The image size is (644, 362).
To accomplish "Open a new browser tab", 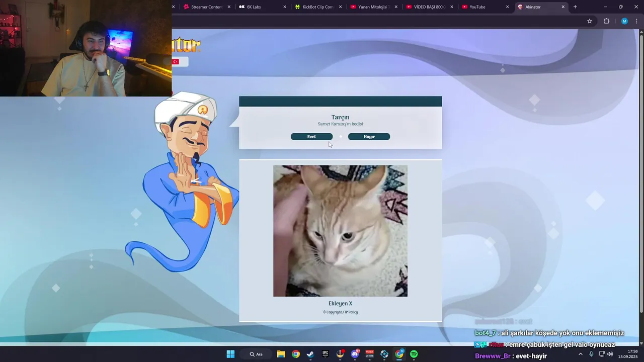I will click(x=575, y=7).
